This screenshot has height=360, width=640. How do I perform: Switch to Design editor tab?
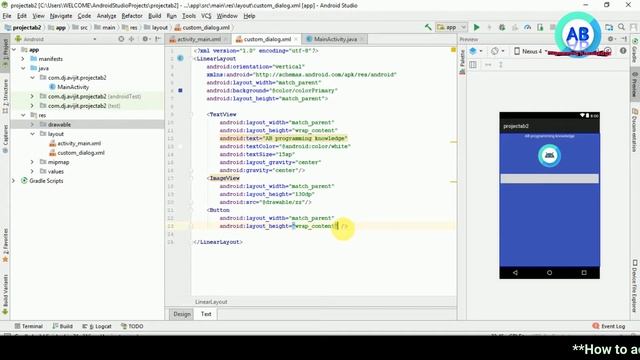pos(182,314)
